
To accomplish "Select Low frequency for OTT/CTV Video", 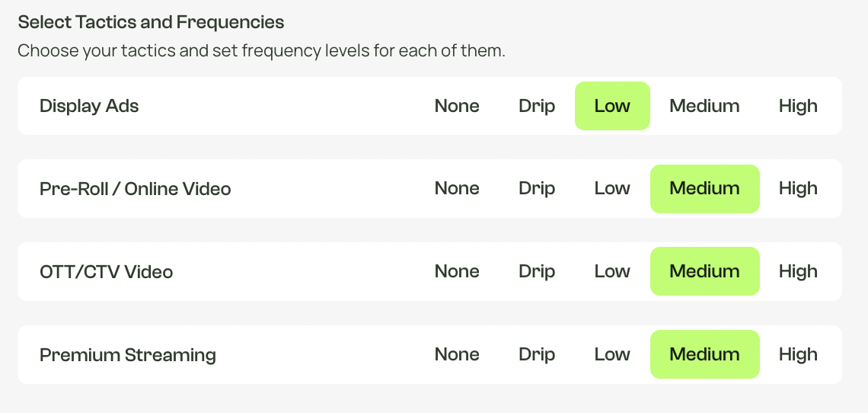I will (612, 271).
